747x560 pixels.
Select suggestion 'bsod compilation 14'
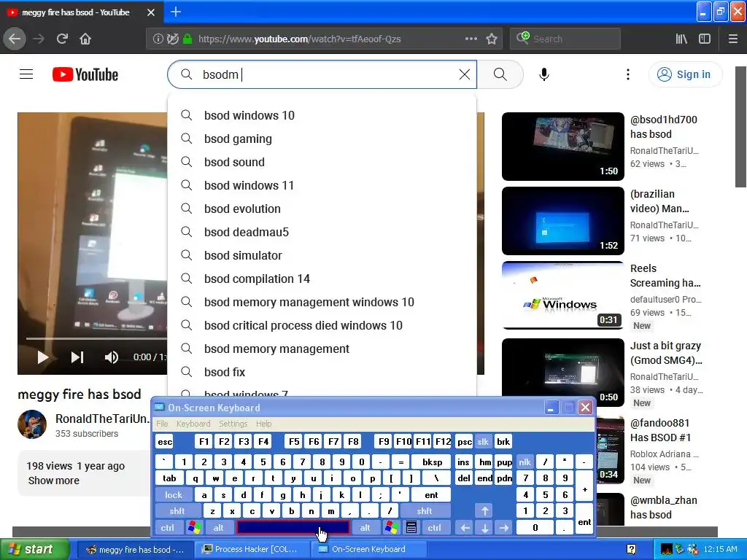(x=322, y=279)
